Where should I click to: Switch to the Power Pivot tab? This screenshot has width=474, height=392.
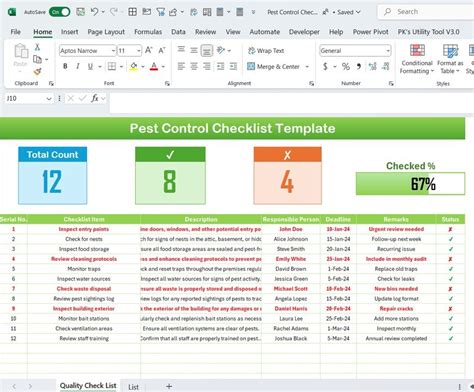(370, 32)
